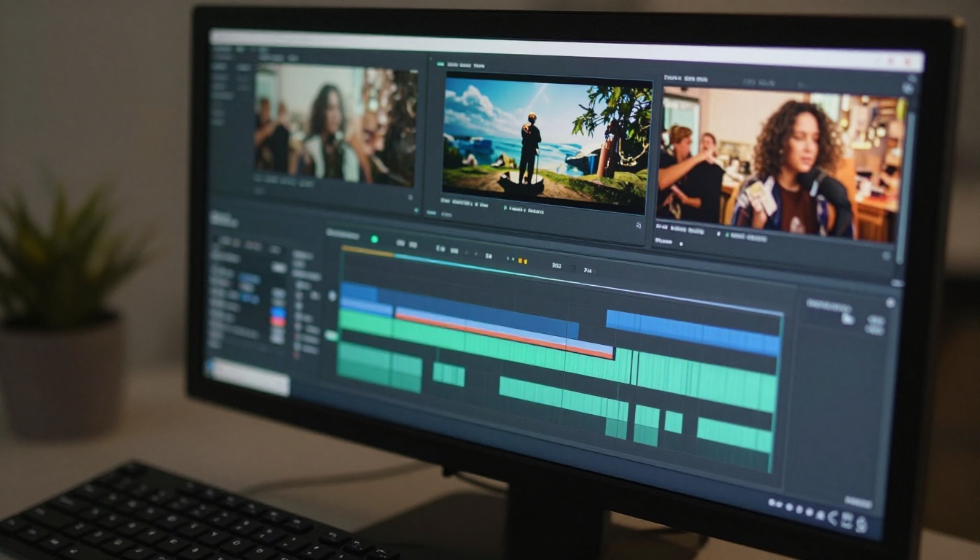Click the white input box in bottom-left panel
Screen dimensions: 980x560
[x=249, y=376]
